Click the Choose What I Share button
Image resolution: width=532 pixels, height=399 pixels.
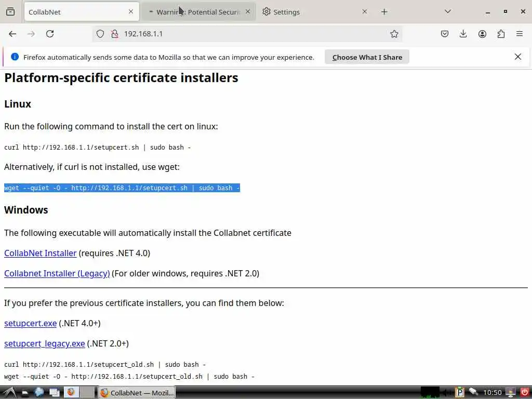click(367, 57)
